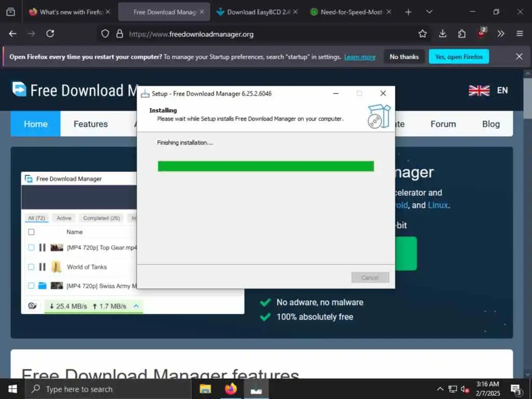Click pause icon on Top Gear row

point(43,248)
